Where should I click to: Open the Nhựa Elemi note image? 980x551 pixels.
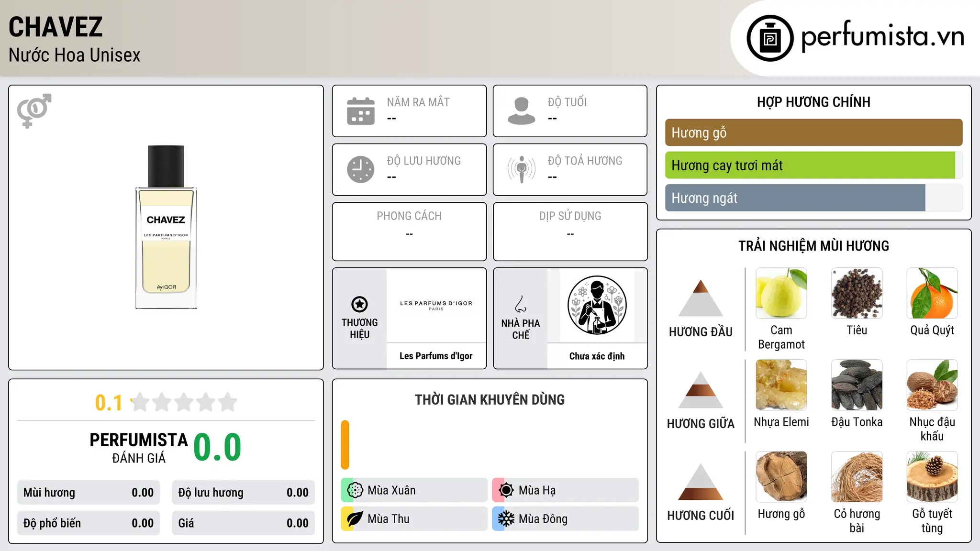781,385
